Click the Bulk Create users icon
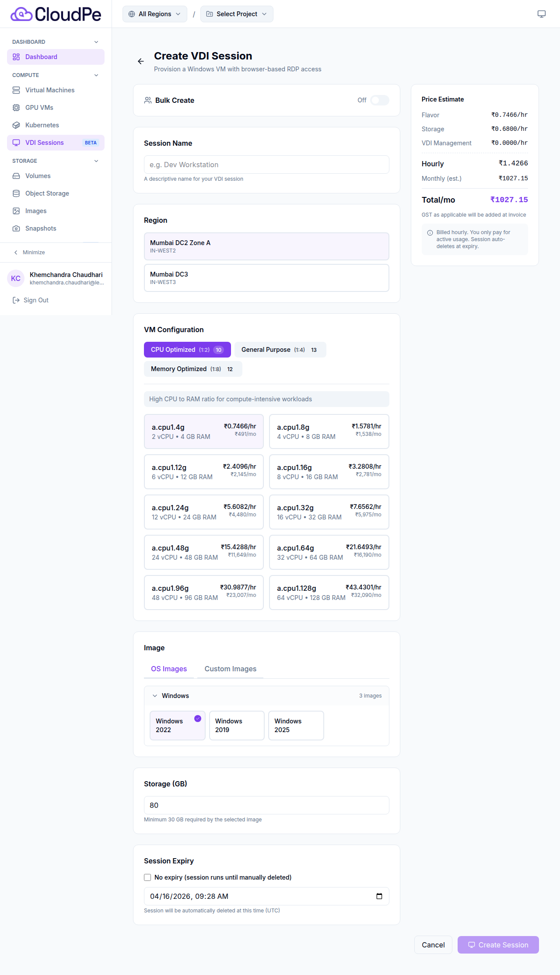This screenshot has height=975, width=560. 148,100
